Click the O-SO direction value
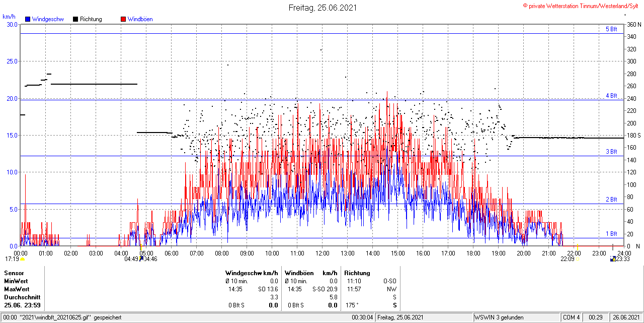The width and height of the screenshot is (644, 323). click(x=390, y=281)
